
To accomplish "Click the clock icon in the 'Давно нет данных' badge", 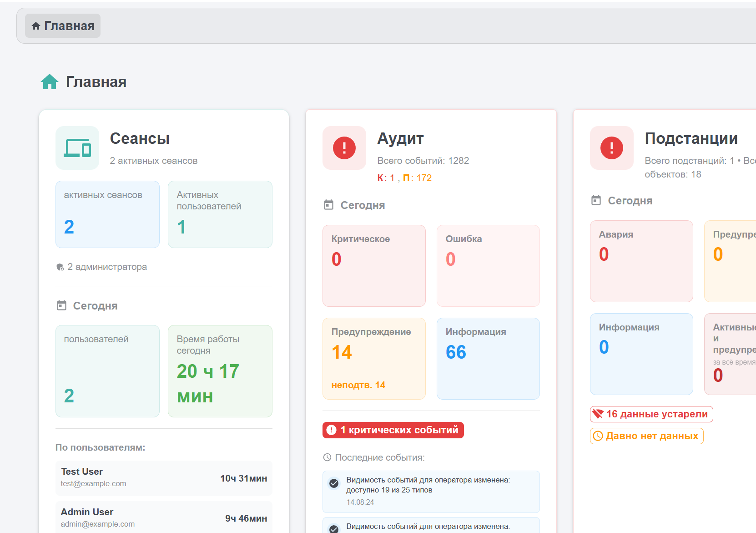I will 598,436.
